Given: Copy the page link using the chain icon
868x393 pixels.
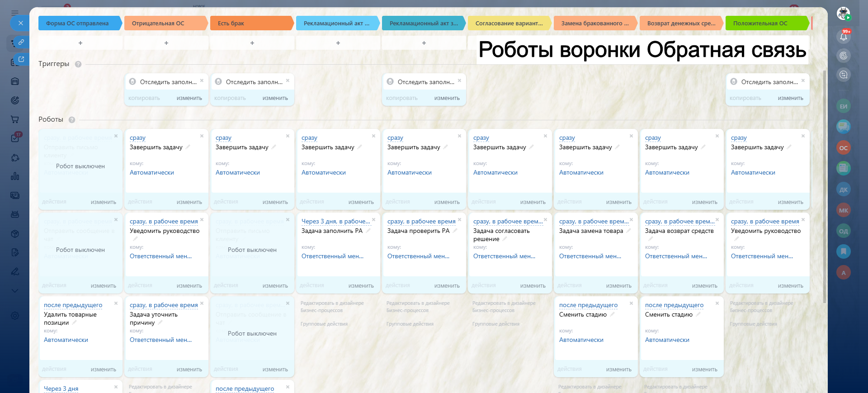Looking at the screenshot, I should [x=21, y=42].
